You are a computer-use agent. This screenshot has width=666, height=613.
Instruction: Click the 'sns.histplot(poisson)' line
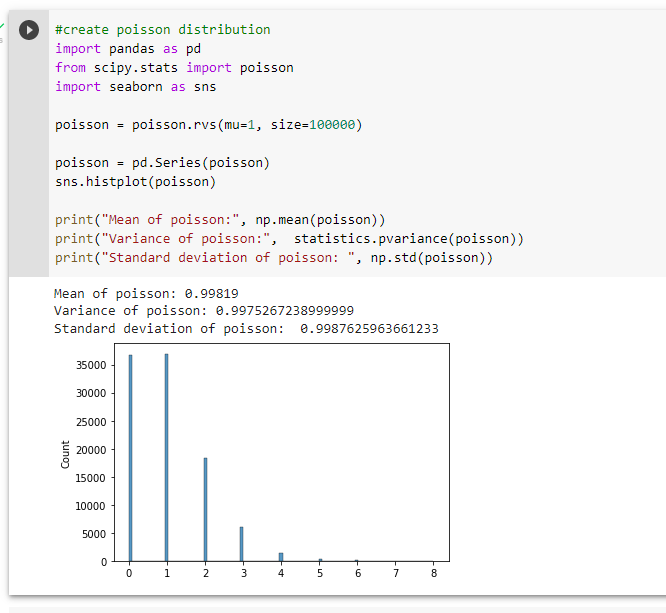(135, 182)
